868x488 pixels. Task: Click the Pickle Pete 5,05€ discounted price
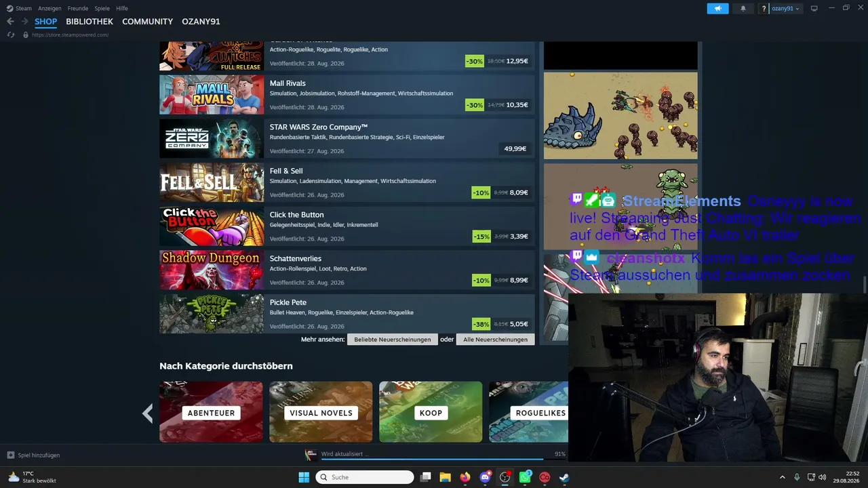pyautogui.click(x=519, y=324)
